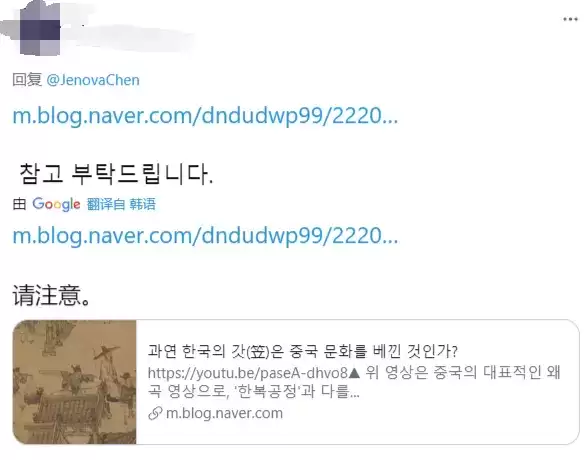Click the m.blog.naver.com domain in card
This screenshot has height=460, width=584.
(224, 413)
